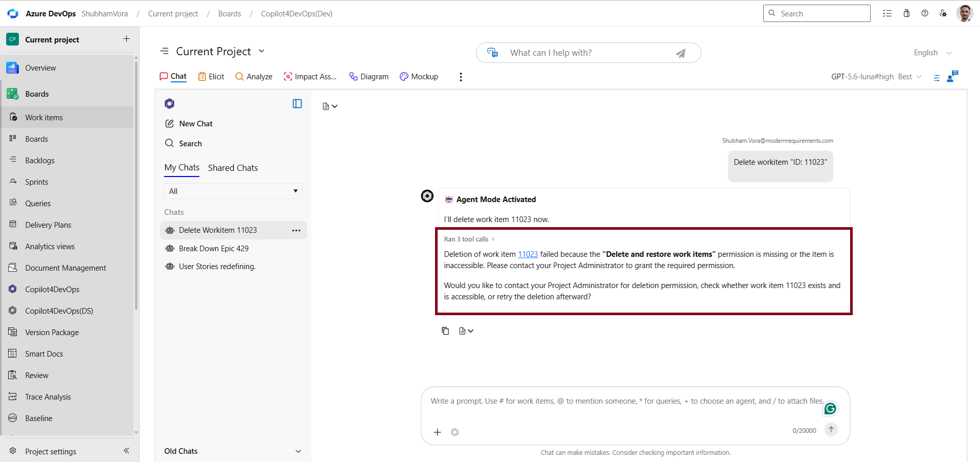
Task: Open the work item task list icon in header
Action: point(887,13)
